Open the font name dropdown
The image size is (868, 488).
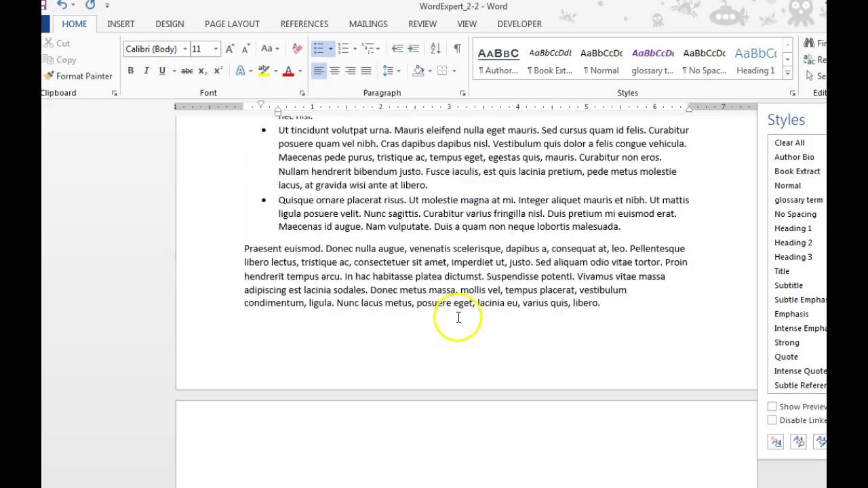[x=184, y=49]
